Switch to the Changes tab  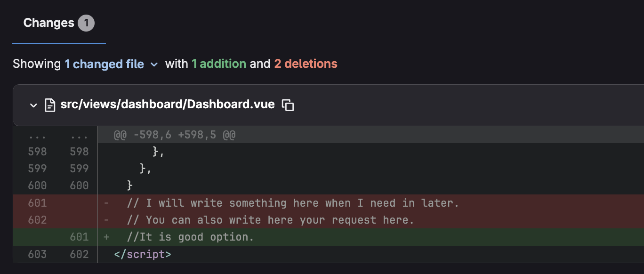(x=48, y=22)
